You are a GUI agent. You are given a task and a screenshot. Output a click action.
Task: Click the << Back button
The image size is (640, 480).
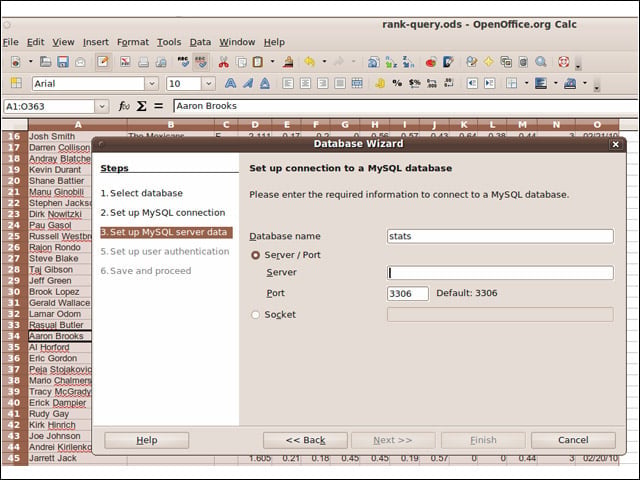(305, 440)
